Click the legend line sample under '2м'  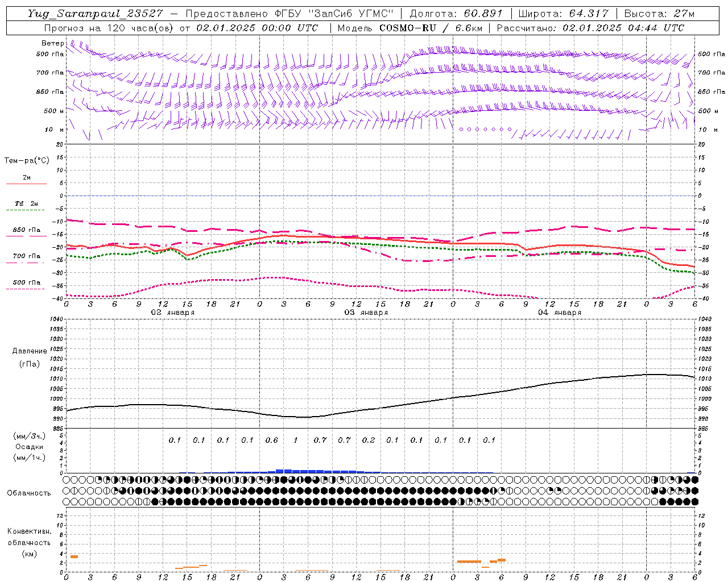point(26,184)
